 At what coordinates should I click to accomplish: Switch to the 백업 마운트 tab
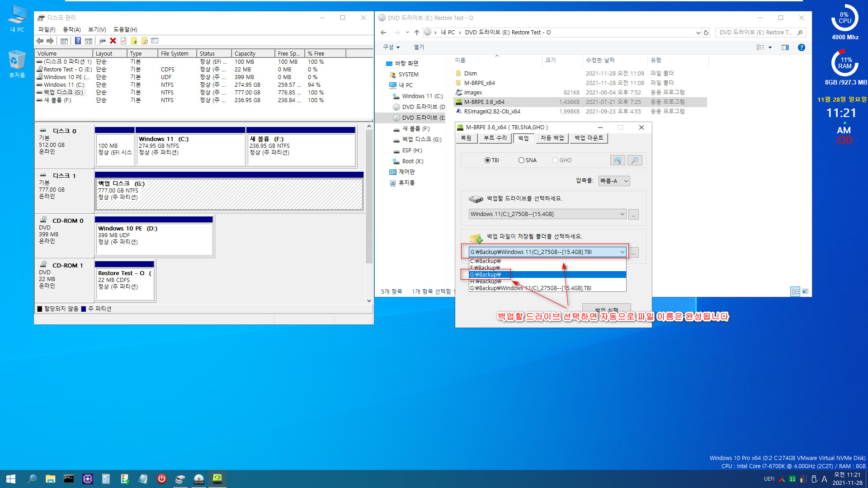pyautogui.click(x=589, y=138)
